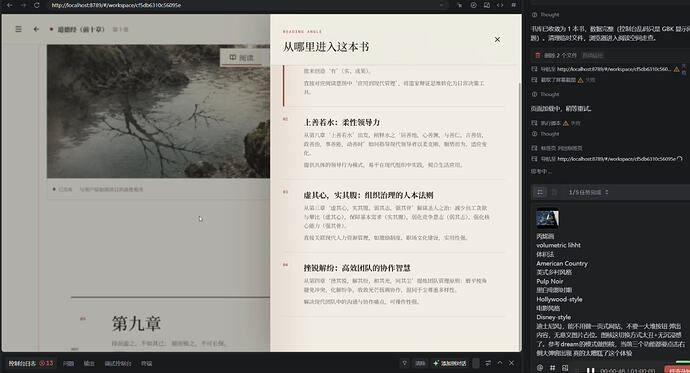Open the code view brackets icon
690x373 pixels.
500,5
